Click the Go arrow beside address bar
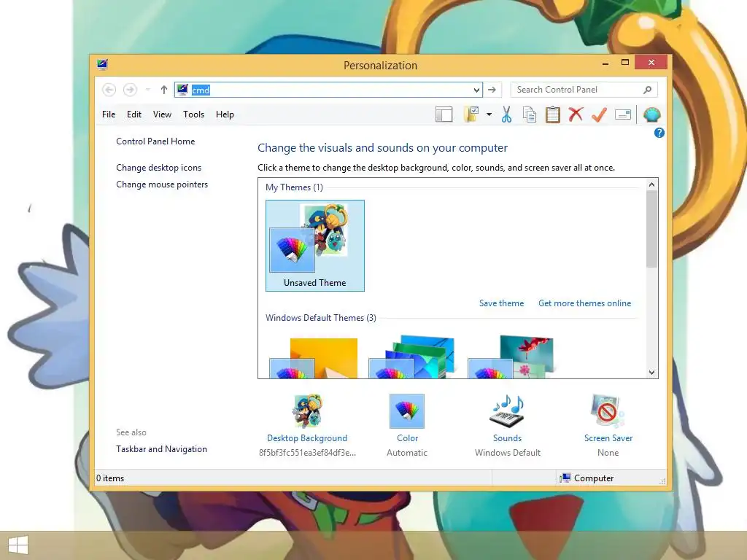Viewport: 747px width, 560px height. (492, 90)
